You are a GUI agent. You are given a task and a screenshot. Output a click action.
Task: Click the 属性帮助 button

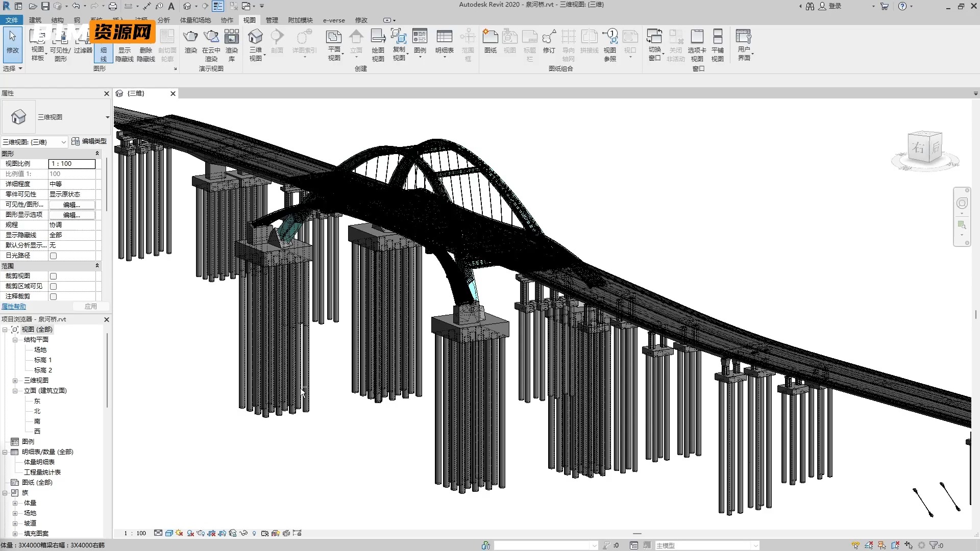(x=13, y=307)
